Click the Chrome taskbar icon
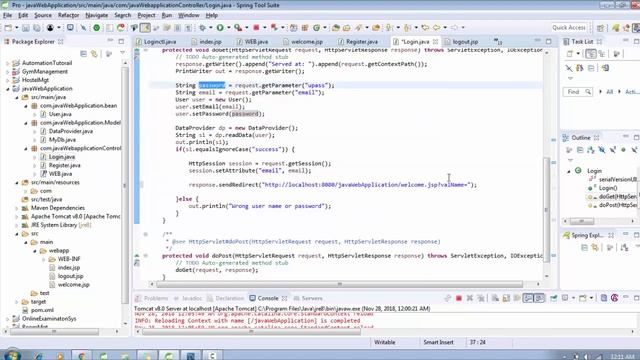 pyautogui.click(x=82, y=355)
